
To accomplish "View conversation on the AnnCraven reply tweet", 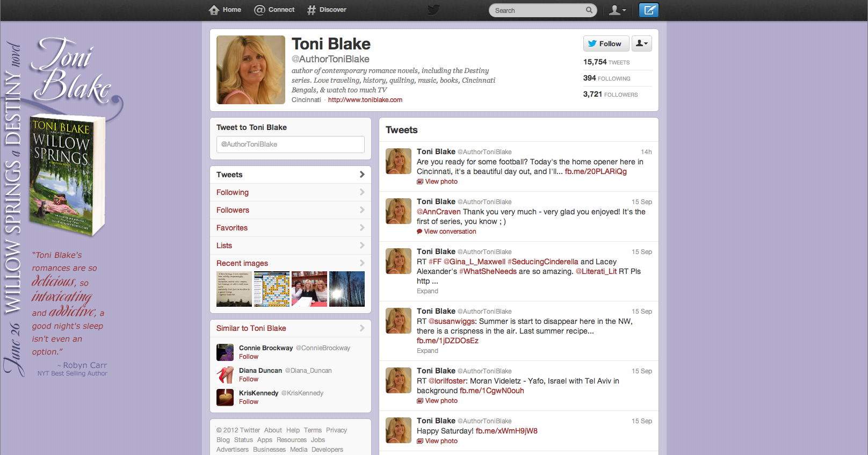I will (x=450, y=232).
